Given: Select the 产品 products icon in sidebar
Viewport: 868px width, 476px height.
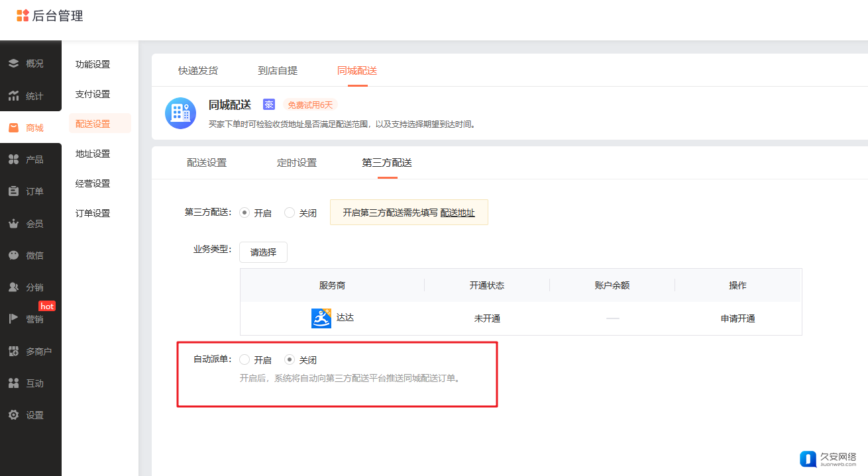Looking at the screenshot, I should point(13,160).
